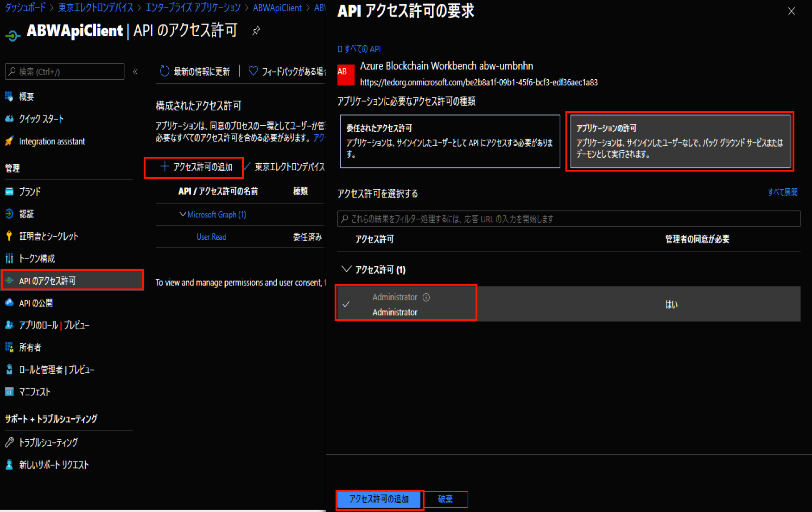Click エンタープライズ アプリケーション breadcrumb link
812x512 pixels.
(193, 7)
